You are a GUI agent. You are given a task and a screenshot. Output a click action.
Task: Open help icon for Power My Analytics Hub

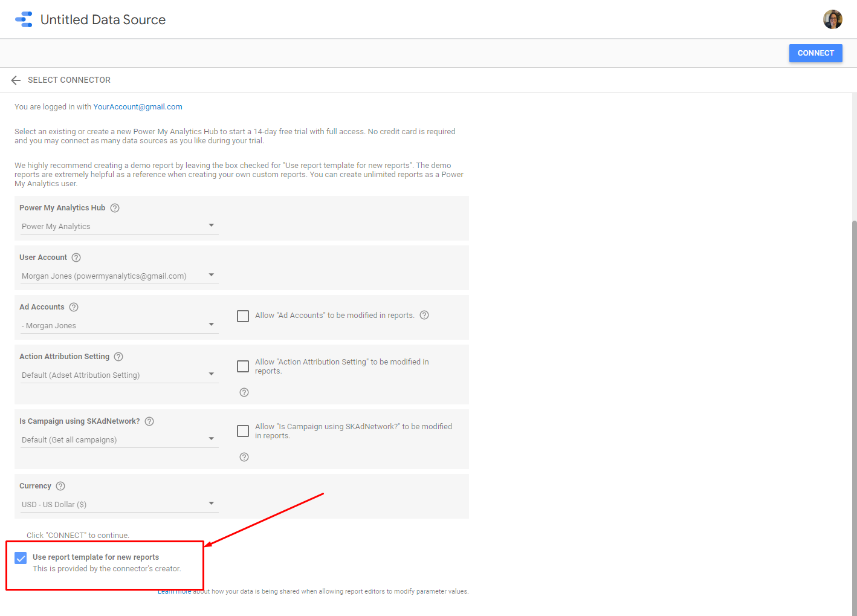[x=115, y=208]
